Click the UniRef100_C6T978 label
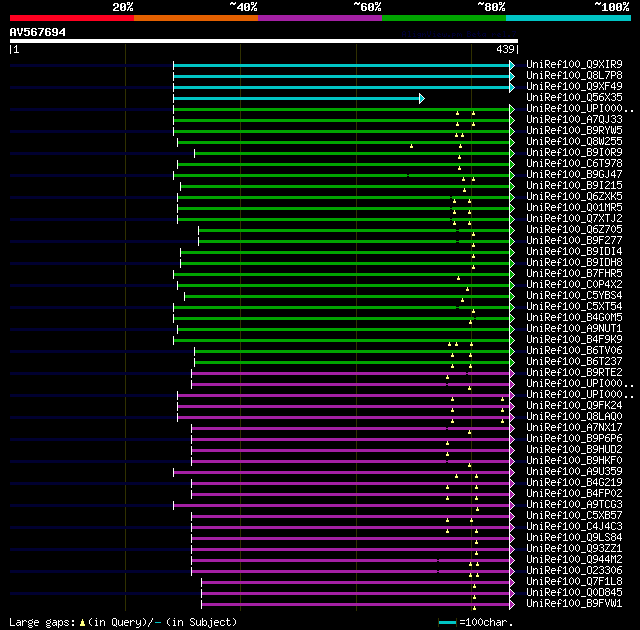Image resolution: width=640 pixels, height=630 pixels. point(574,163)
